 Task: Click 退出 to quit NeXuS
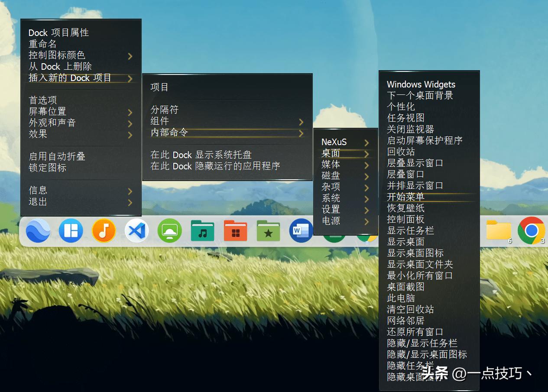click(38, 201)
